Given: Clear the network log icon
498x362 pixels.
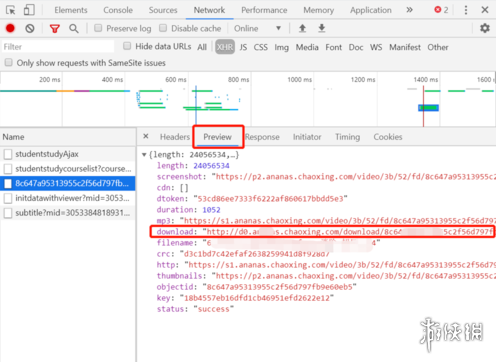Looking at the screenshot, I should 30,29.
